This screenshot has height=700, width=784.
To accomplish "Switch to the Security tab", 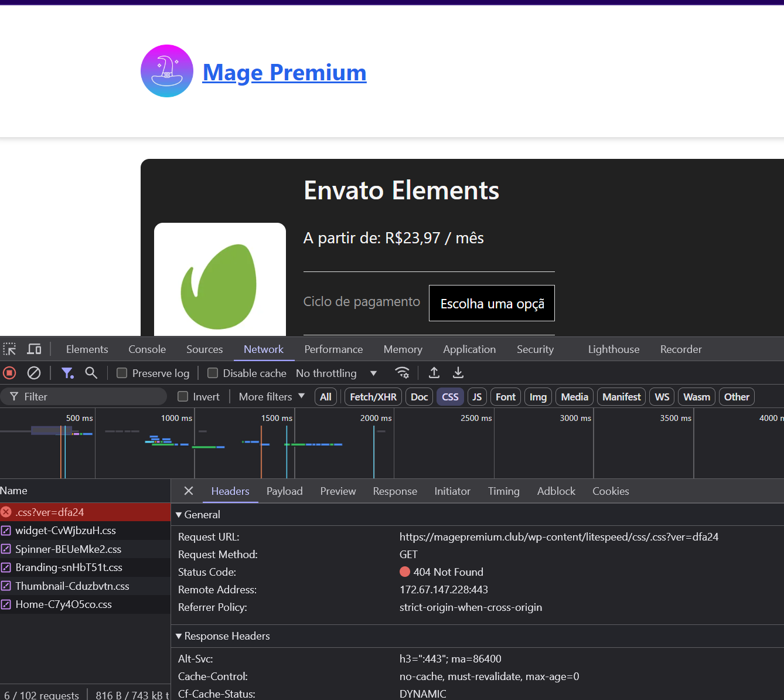I will click(x=535, y=349).
